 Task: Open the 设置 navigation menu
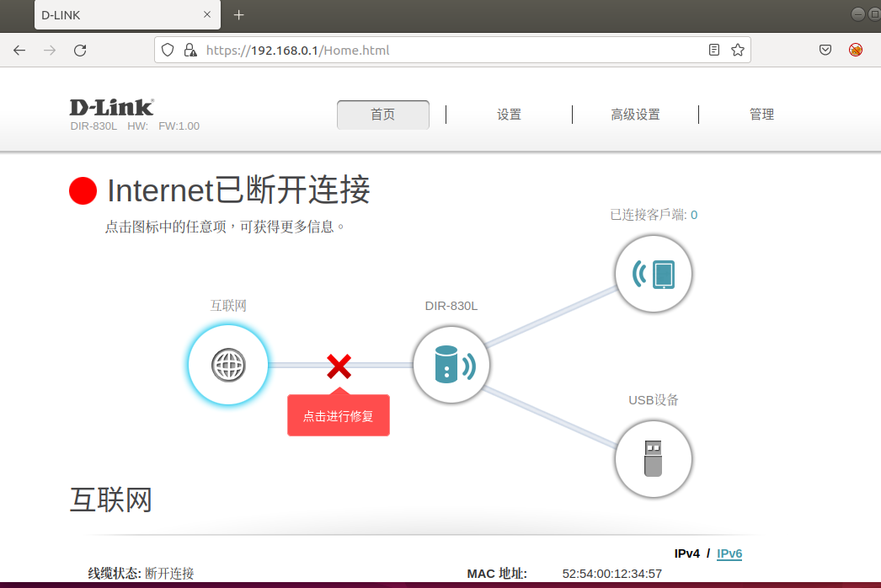click(509, 115)
